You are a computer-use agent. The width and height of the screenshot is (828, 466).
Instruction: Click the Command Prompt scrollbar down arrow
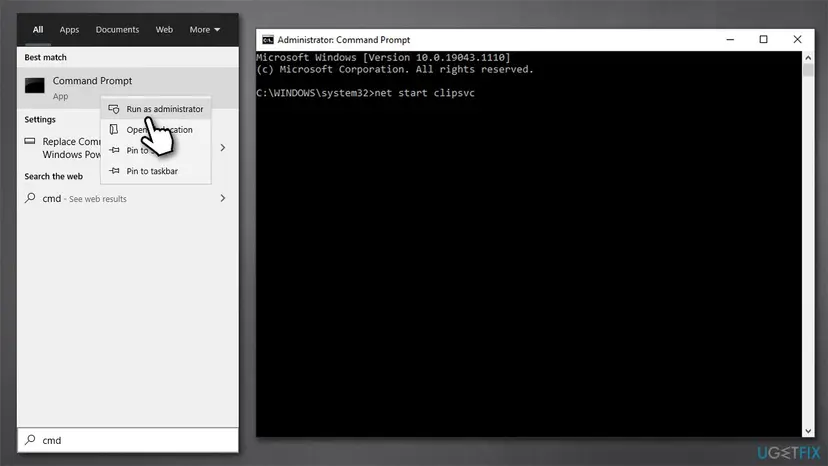(808, 431)
